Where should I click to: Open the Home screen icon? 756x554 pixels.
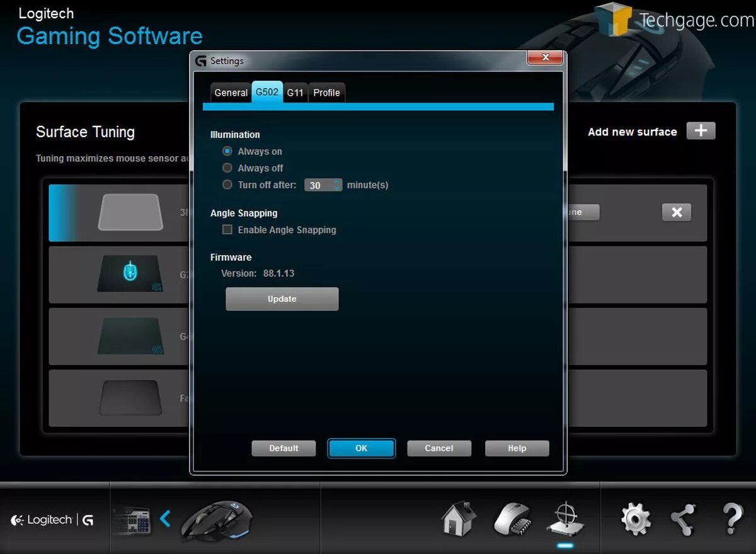click(459, 519)
